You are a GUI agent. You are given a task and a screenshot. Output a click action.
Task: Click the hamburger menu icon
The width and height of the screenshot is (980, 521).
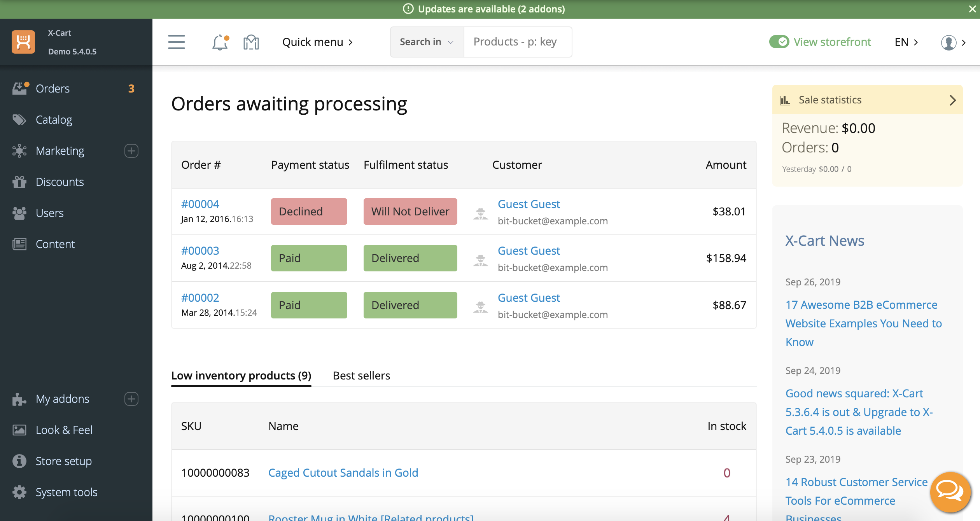point(176,42)
